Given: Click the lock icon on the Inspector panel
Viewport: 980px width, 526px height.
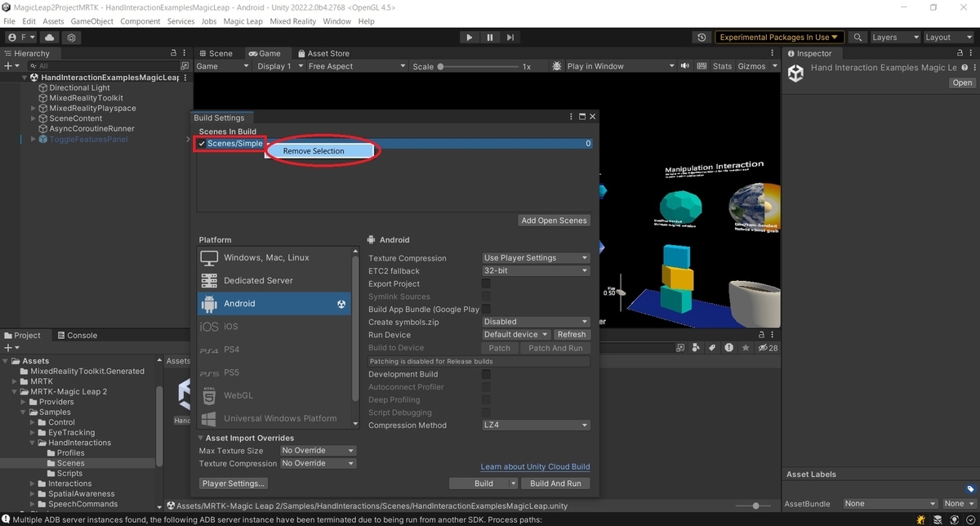Looking at the screenshot, I should pos(960,53).
